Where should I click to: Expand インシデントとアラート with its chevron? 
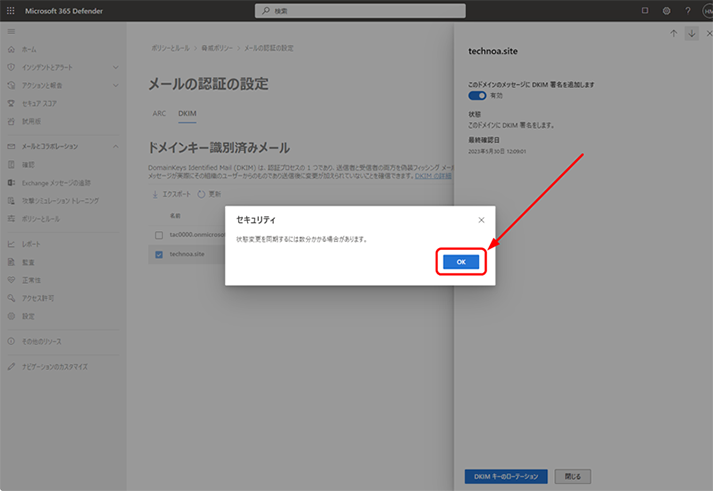[115, 67]
